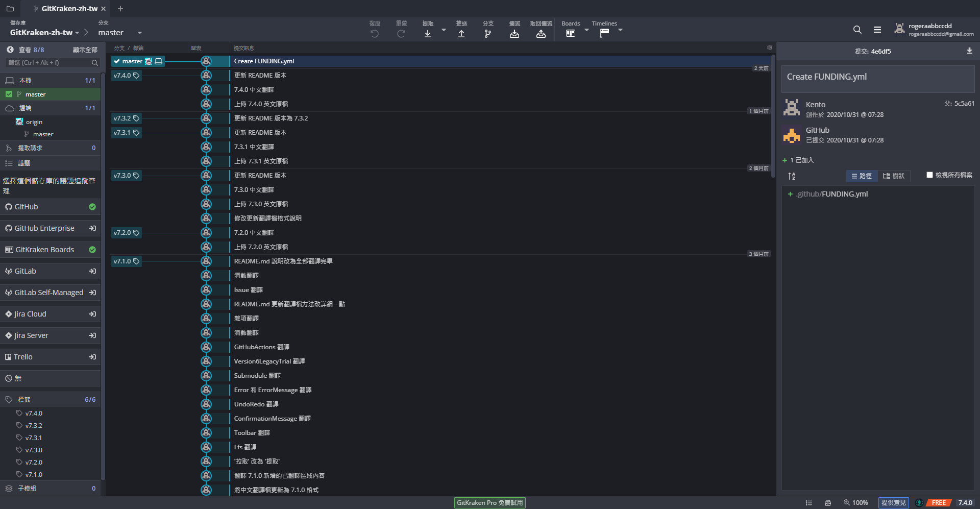Collapse the 議題 (Issues) section
The image size is (980, 509).
tap(51, 163)
